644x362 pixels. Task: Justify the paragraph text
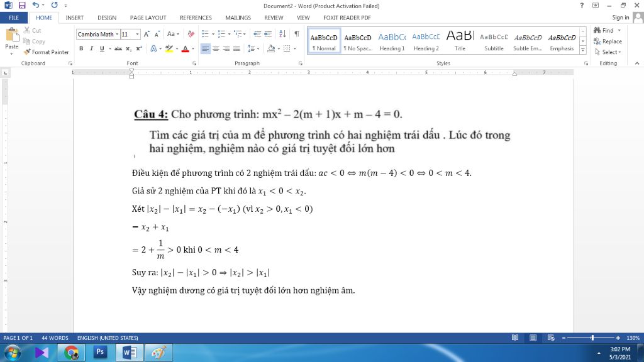[236, 48]
